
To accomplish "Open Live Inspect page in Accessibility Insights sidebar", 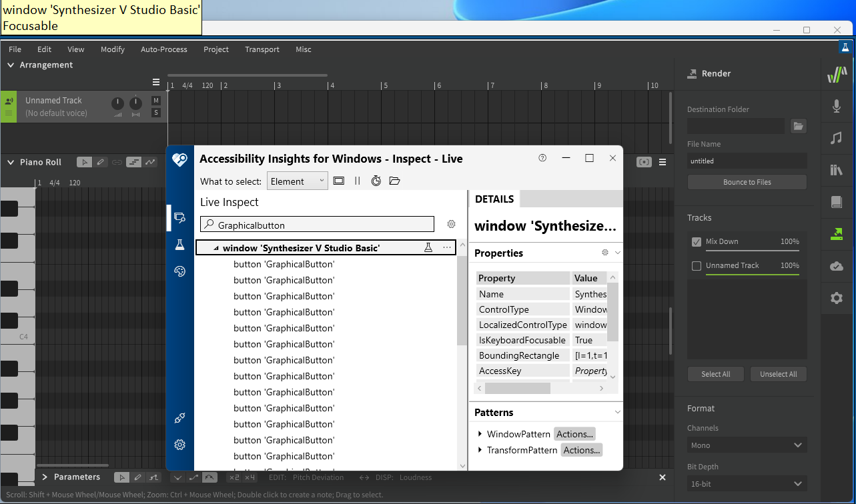I will pyautogui.click(x=179, y=217).
